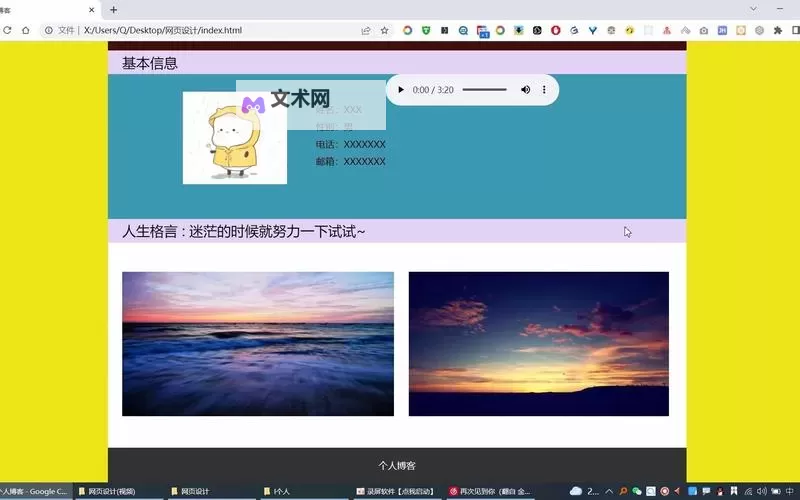Switch to the Google Chrome taskbar window

coord(36,491)
